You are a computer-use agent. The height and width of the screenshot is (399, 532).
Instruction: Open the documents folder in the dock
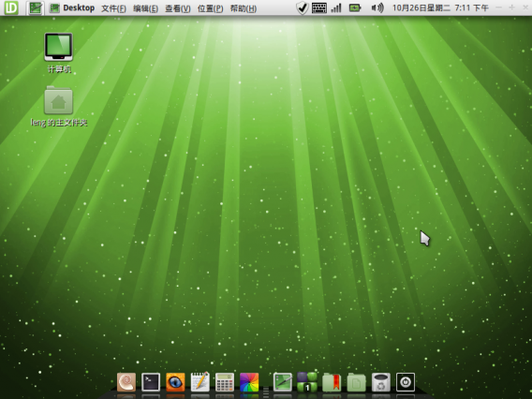tap(356, 382)
